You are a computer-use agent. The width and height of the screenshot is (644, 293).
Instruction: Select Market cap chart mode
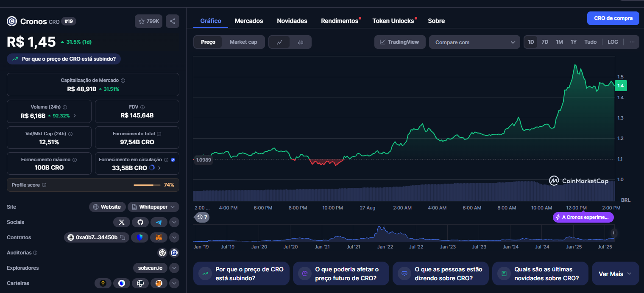(x=243, y=42)
